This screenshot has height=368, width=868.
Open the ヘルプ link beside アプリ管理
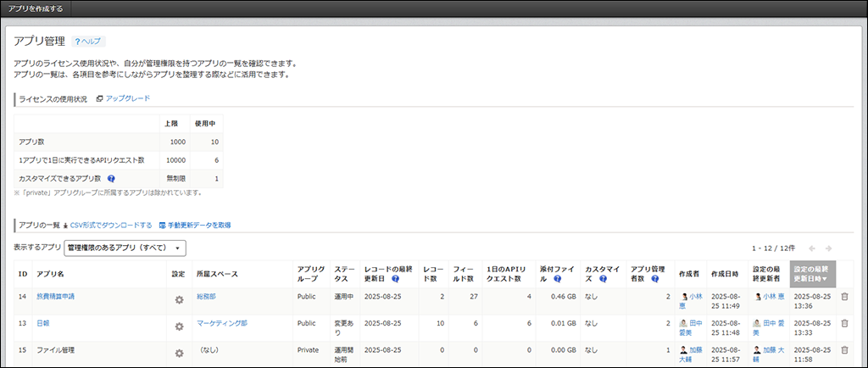point(88,42)
